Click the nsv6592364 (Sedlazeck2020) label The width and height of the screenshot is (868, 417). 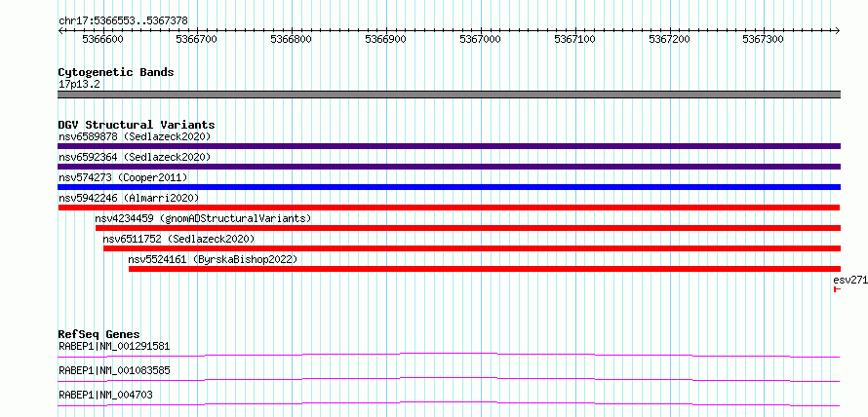(135, 157)
